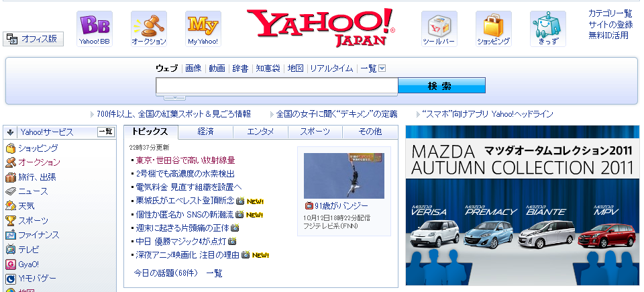
Task: Click the video camera icon beside 91歳がバンジー
Action: 309,205
